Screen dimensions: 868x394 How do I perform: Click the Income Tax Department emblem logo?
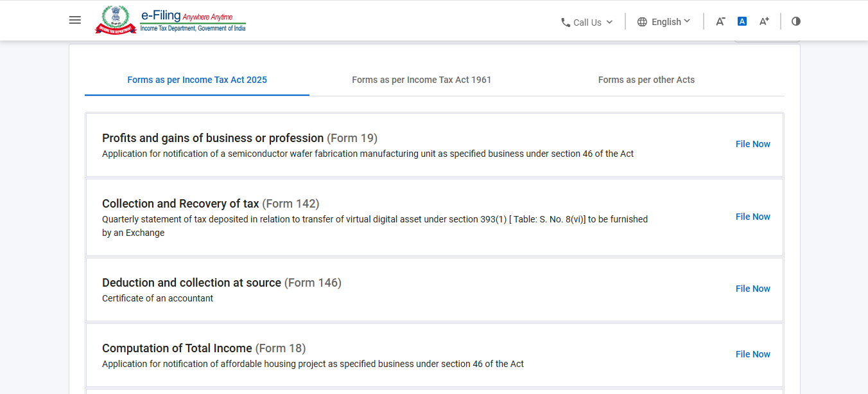click(116, 20)
